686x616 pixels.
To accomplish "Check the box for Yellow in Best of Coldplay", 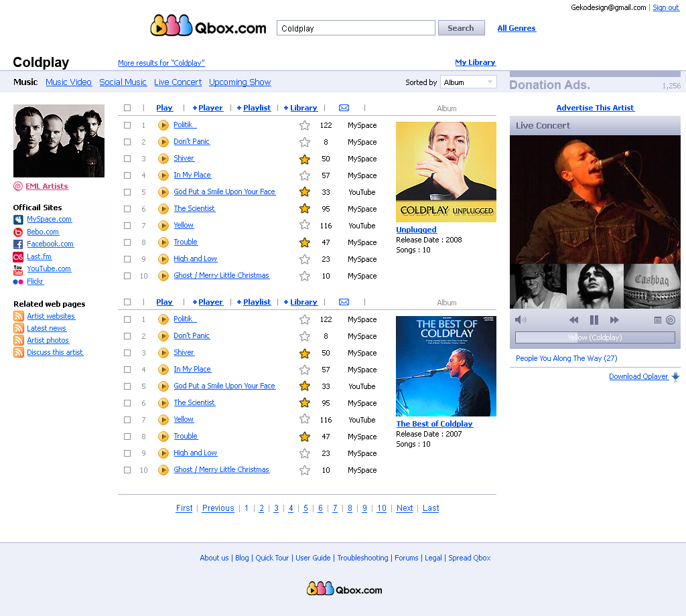I will pos(127,420).
